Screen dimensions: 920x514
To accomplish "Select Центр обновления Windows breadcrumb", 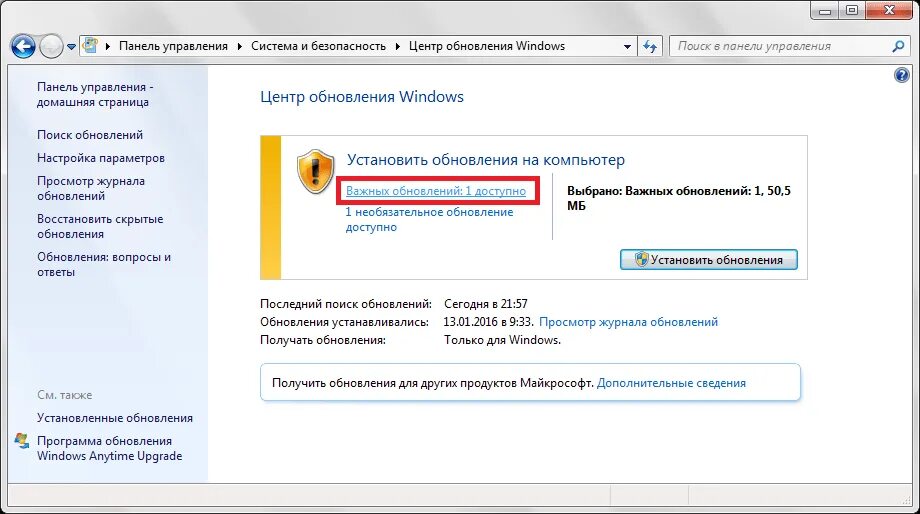I will (487, 46).
